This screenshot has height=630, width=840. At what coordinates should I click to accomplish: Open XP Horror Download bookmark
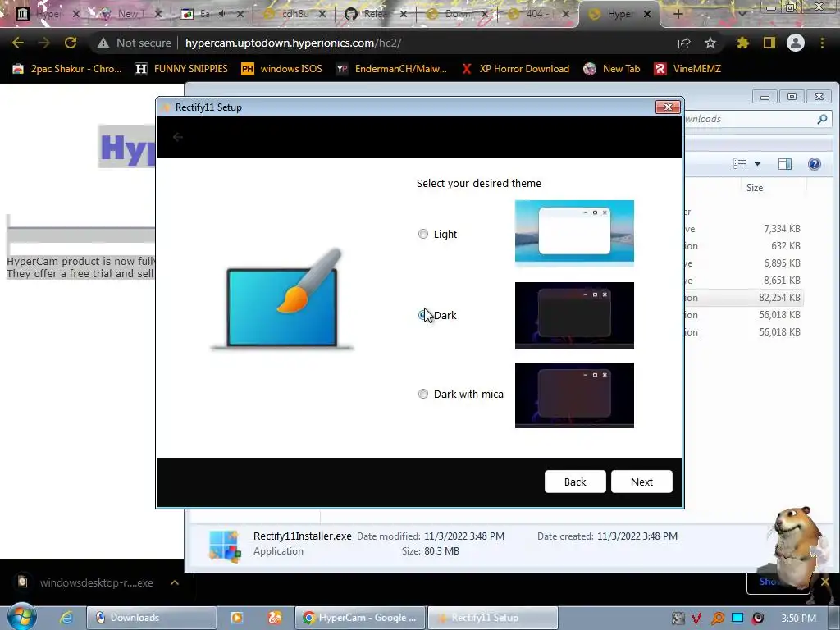pyautogui.click(x=515, y=69)
